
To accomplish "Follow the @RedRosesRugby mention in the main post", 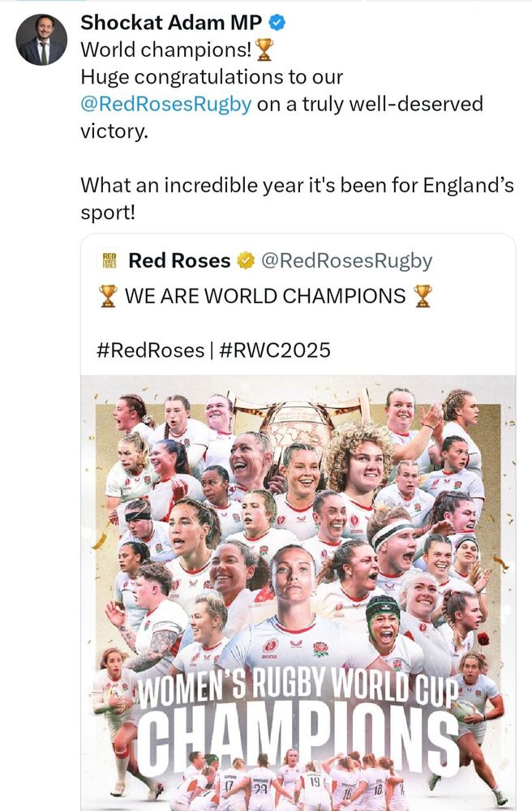I will [x=165, y=105].
